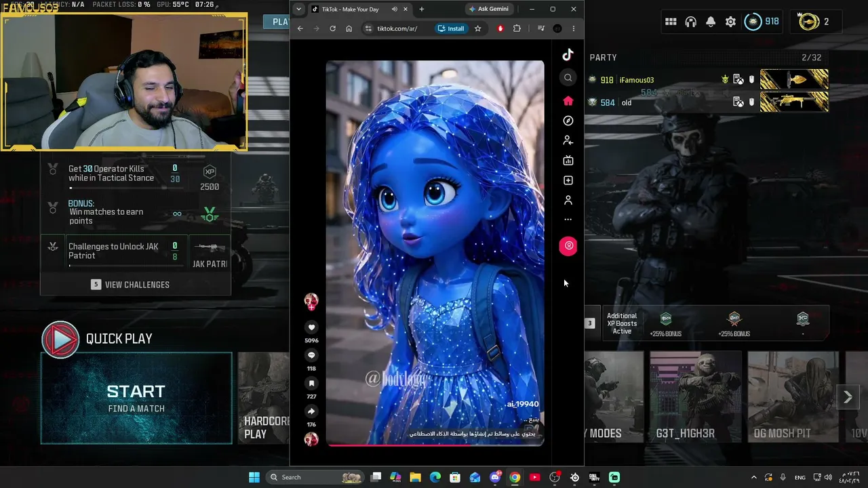Image resolution: width=868 pixels, height=488 pixels.
Task: Open comments on the TikTok video
Action: 311,355
